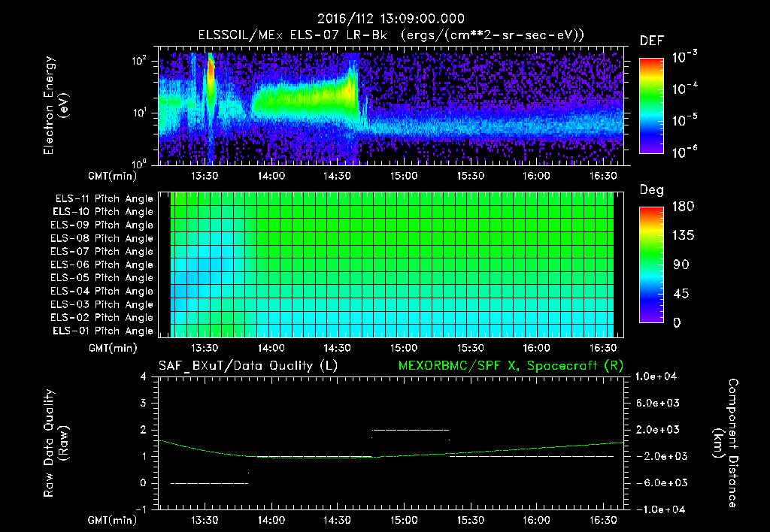Screen dimensions: 770x532
Task: Click the 16:00 tick under the pitch angle panel
Action: pyautogui.click(x=536, y=349)
